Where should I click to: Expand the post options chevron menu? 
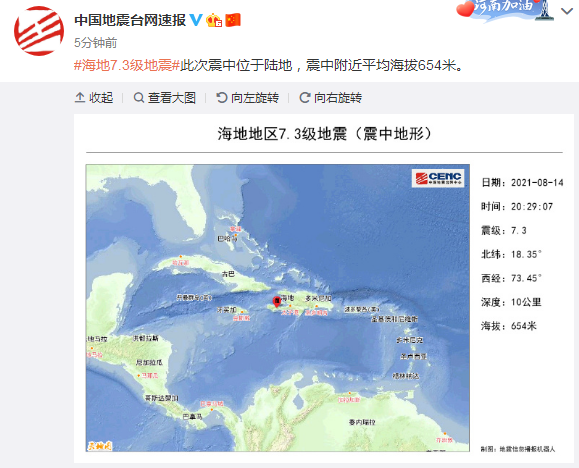click(566, 11)
